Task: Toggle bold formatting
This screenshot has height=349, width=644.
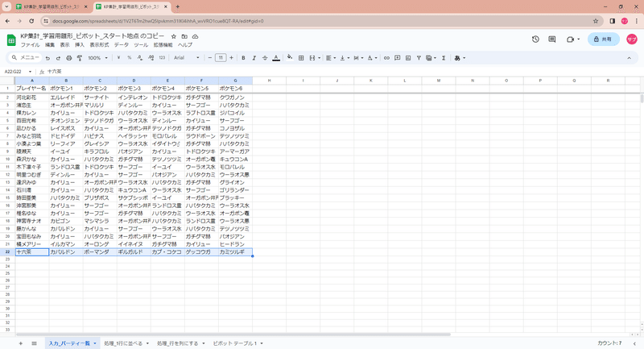Action: tap(243, 58)
